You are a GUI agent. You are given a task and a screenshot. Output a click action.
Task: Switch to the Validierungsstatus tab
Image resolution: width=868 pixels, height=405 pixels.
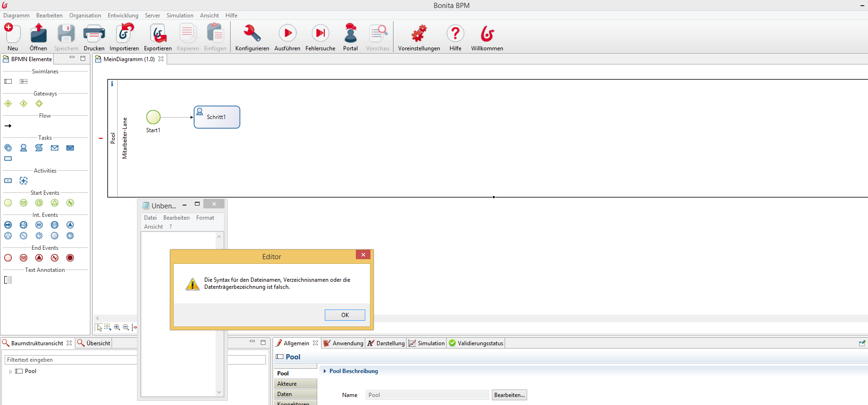pos(476,343)
